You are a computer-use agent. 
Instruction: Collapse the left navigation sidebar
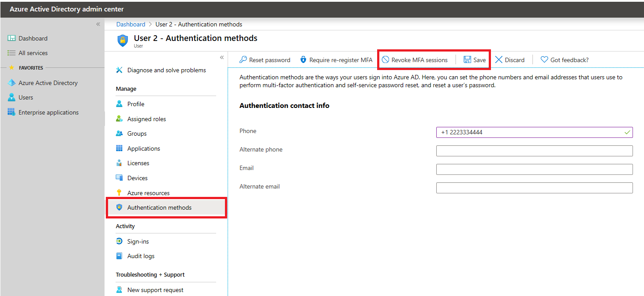[98, 24]
